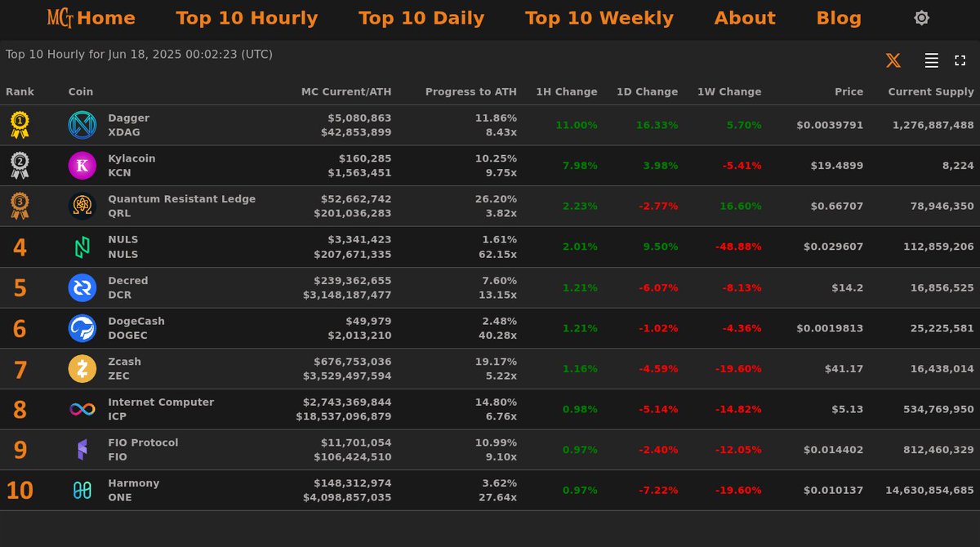Open the Zcash coin name link
The height and width of the screenshot is (547, 980).
125,362
